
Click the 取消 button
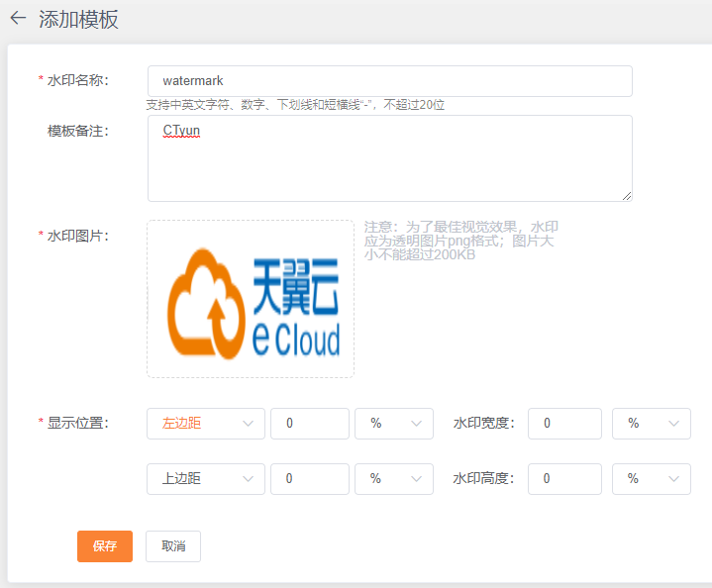[x=173, y=546]
